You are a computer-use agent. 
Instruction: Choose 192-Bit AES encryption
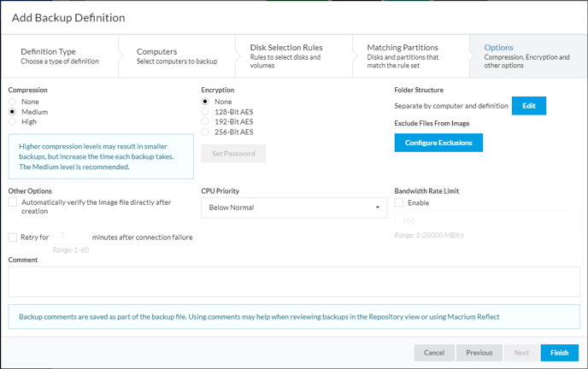click(x=205, y=121)
